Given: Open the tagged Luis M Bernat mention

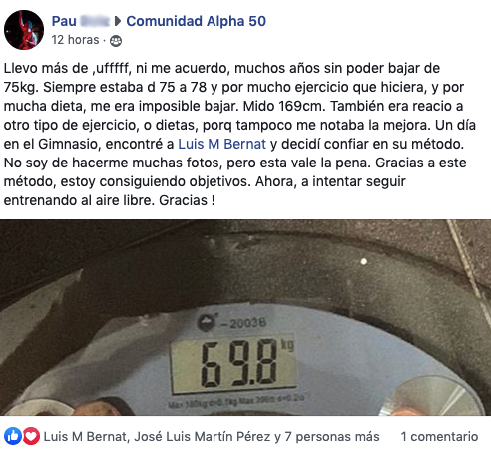Looking at the screenshot, I should [x=222, y=144].
